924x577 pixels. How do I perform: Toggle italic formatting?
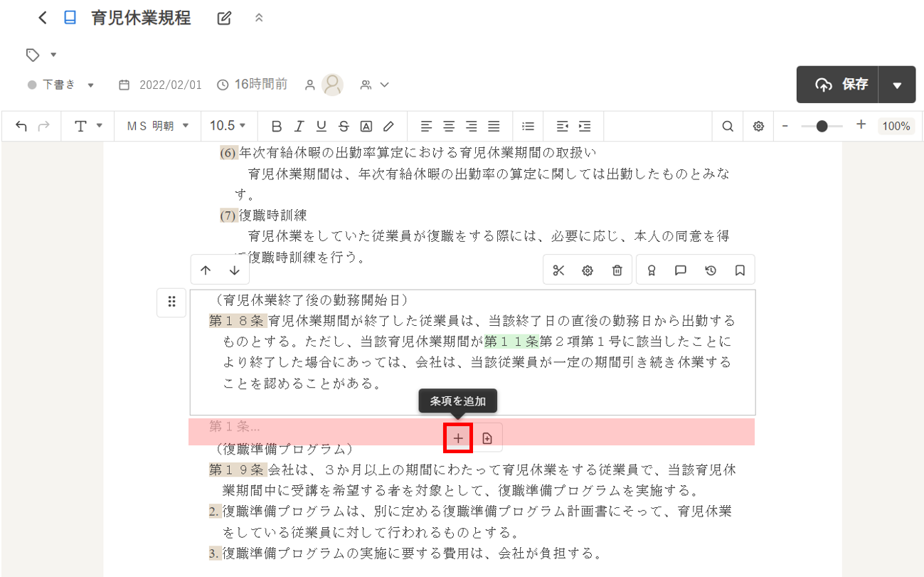[299, 126]
